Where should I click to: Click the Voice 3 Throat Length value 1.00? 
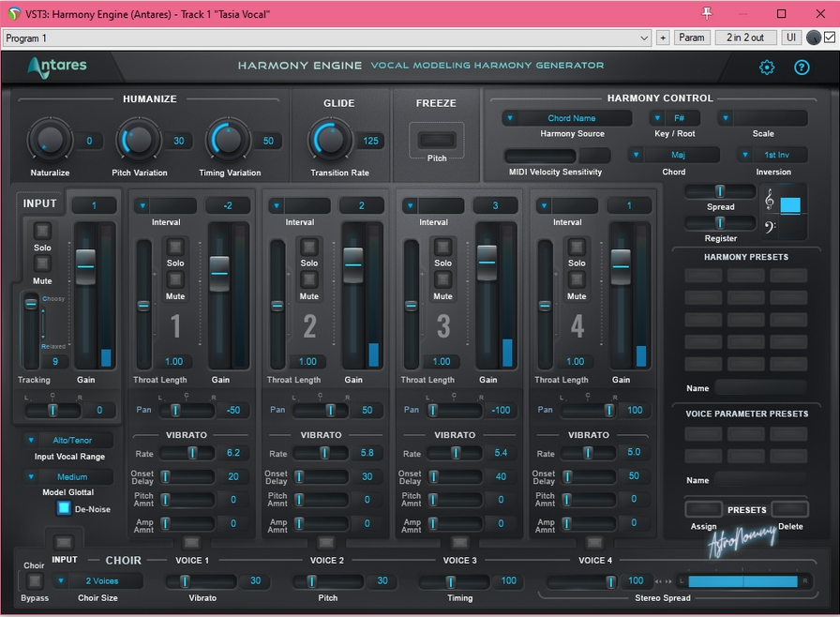click(x=442, y=362)
